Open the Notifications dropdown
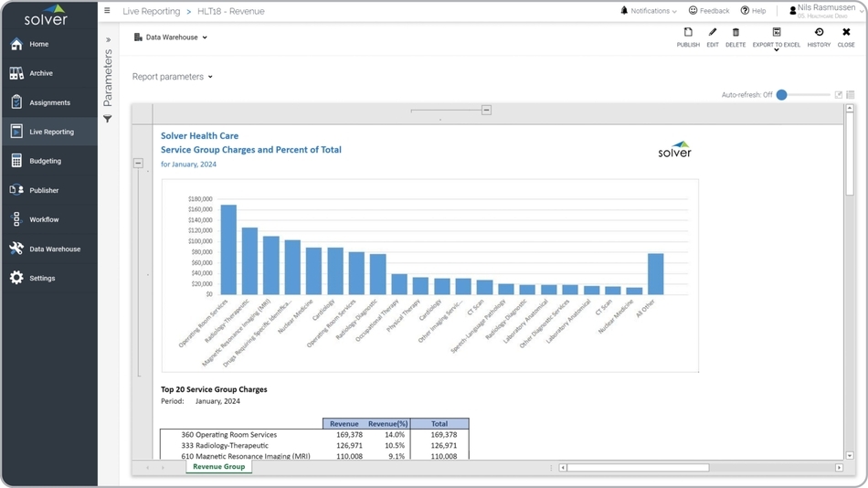Viewport: 868px width, 488px height. (x=649, y=11)
